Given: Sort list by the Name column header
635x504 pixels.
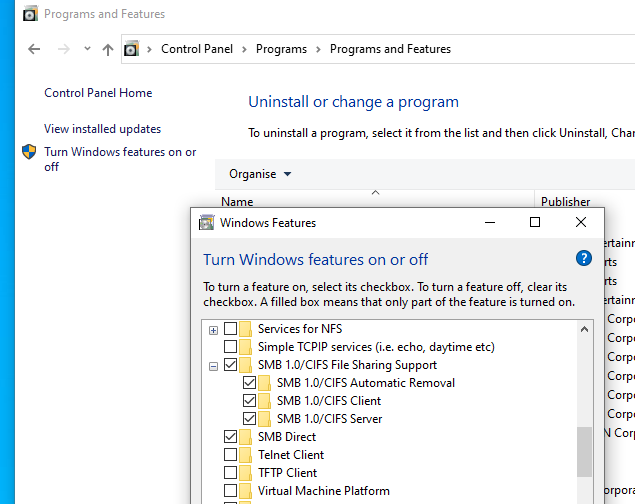Looking at the screenshot, I should point(237,201).
